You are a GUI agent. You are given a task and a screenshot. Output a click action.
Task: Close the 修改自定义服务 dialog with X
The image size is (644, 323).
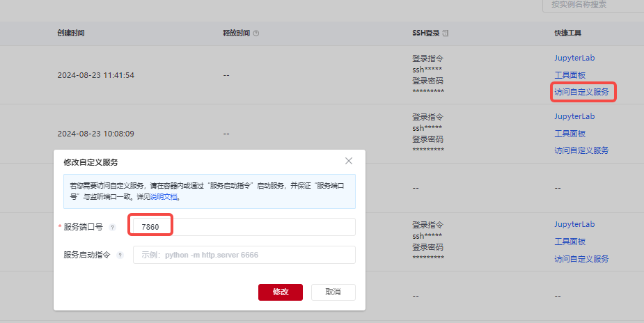(349, 161)
